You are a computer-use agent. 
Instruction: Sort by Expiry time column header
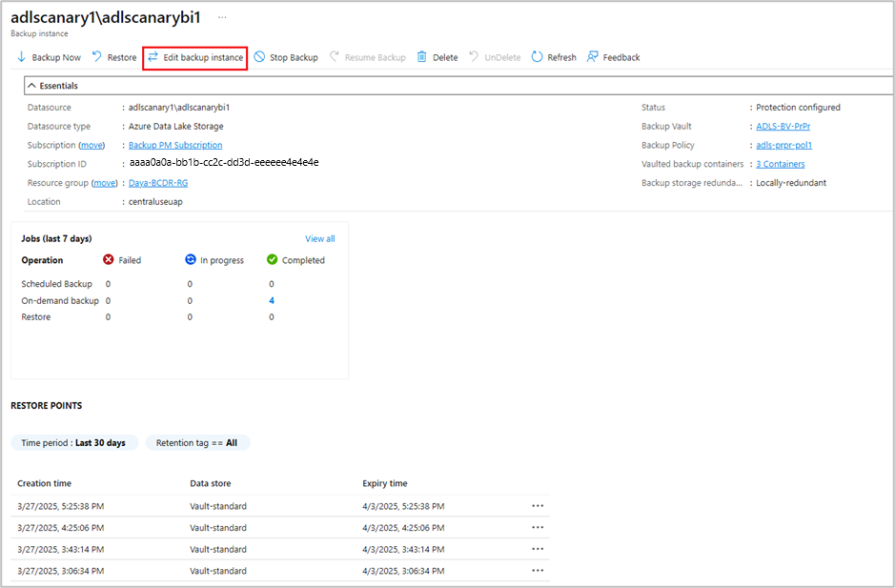click(385, 483)
